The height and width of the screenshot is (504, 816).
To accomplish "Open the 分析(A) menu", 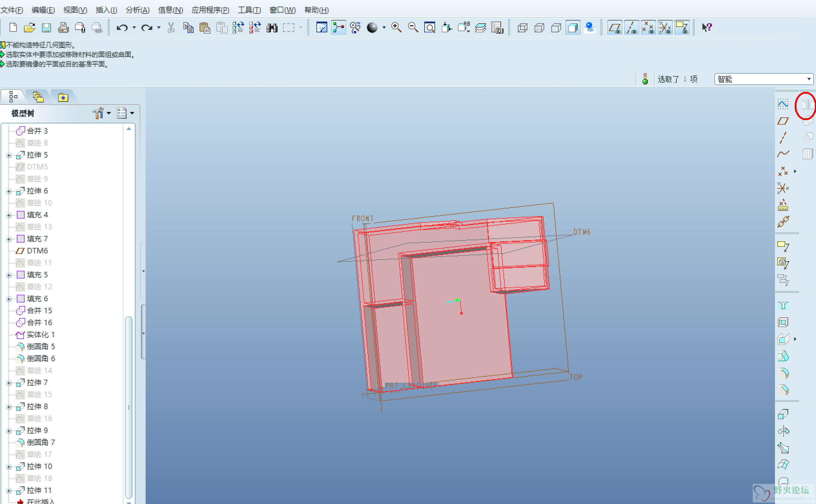I will (x=137, y=10).
